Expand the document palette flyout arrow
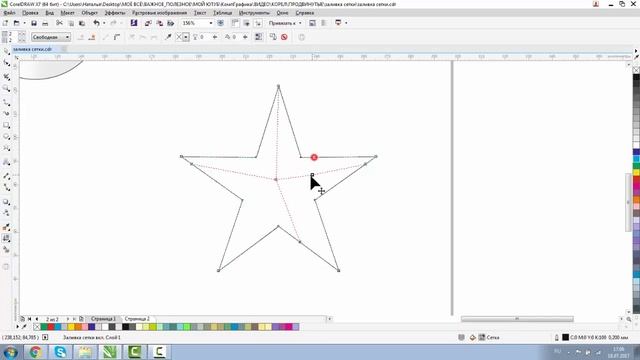640x360 pixels. pyautogui.click(x=18, y=327)
